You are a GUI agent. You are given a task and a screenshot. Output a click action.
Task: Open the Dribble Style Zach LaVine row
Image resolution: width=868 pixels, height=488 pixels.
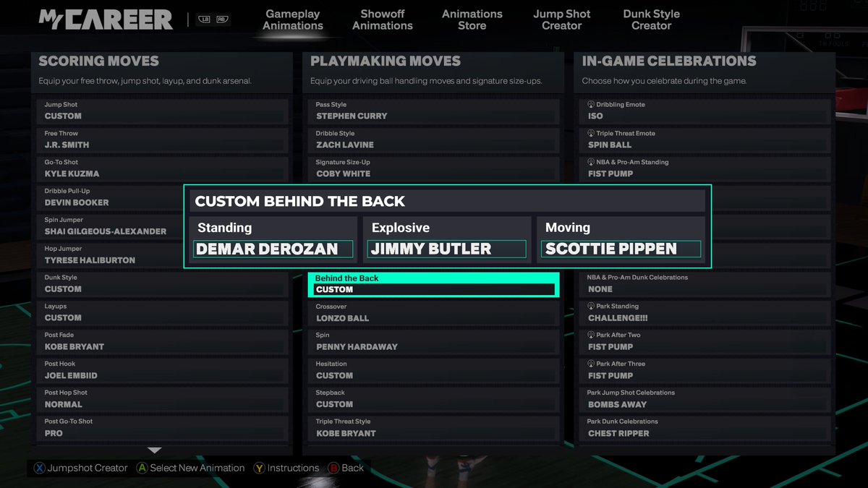433,140
